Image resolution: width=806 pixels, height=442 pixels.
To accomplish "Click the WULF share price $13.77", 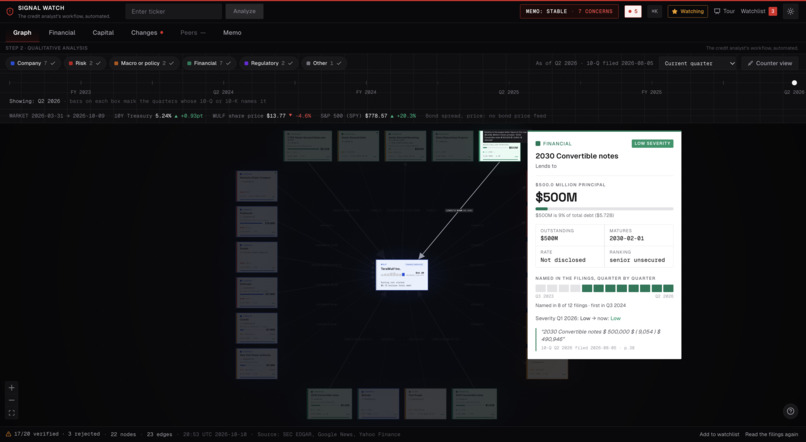I will [x=276, y=116].
